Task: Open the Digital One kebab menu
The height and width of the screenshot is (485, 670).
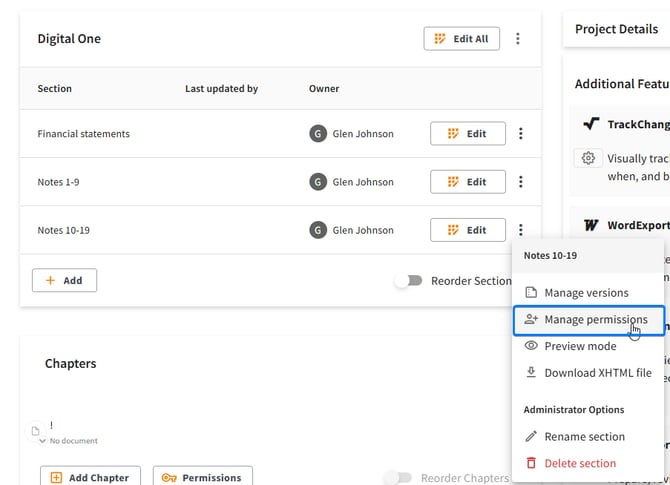Action: click(517, 39)
